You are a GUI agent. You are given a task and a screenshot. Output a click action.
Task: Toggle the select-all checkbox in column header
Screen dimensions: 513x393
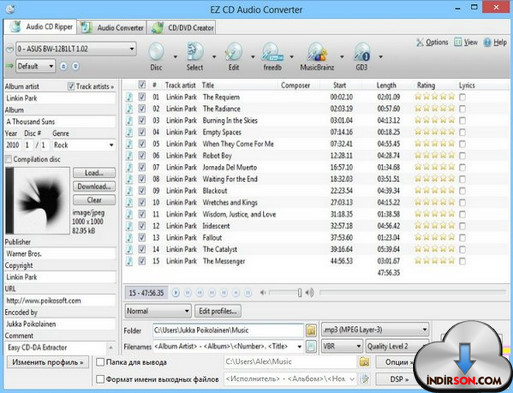[x=142, y=85]
